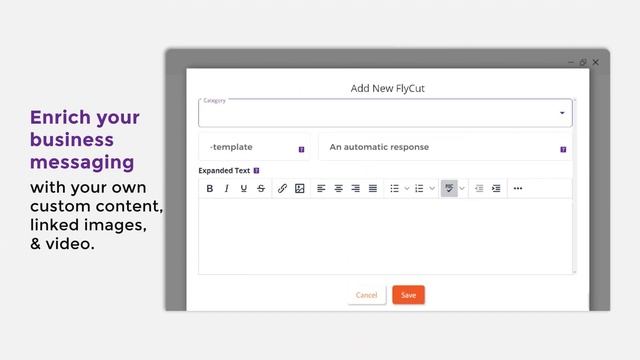Decrease text indent
The image size is (640, 360).
pos(479,188)
